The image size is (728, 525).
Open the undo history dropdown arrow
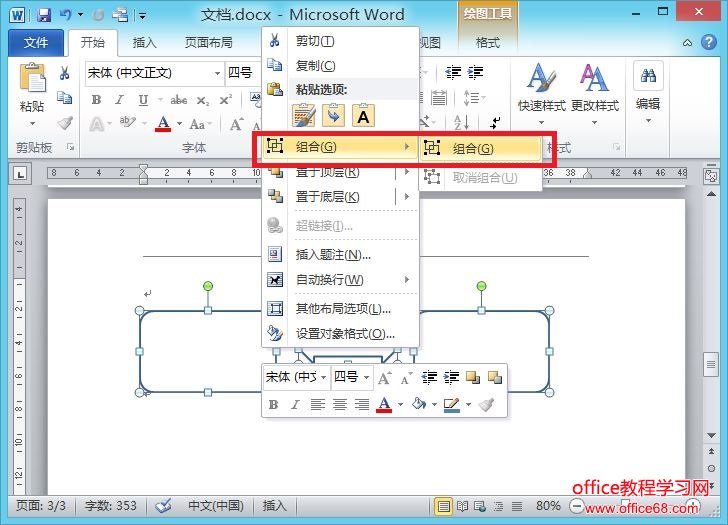80,15
